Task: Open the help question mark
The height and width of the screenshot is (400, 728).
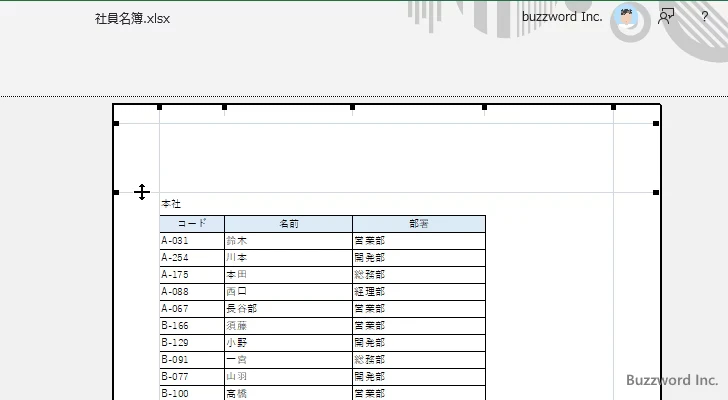Action: 704,17
